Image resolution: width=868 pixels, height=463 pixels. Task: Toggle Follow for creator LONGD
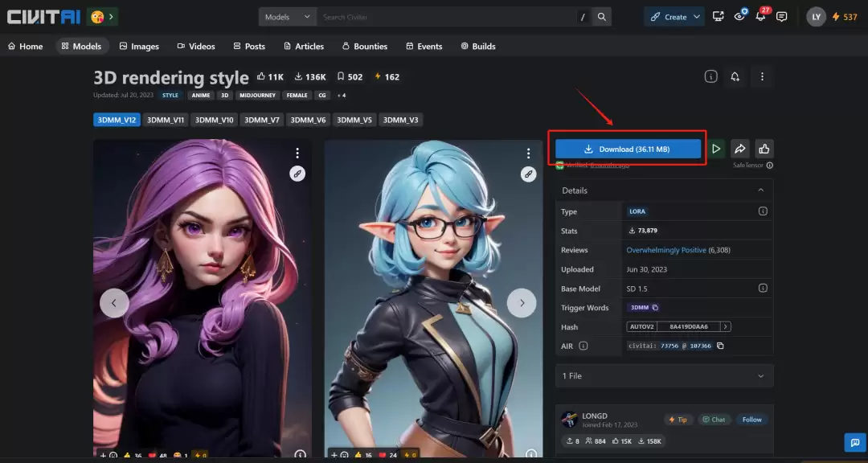point(751,420)
